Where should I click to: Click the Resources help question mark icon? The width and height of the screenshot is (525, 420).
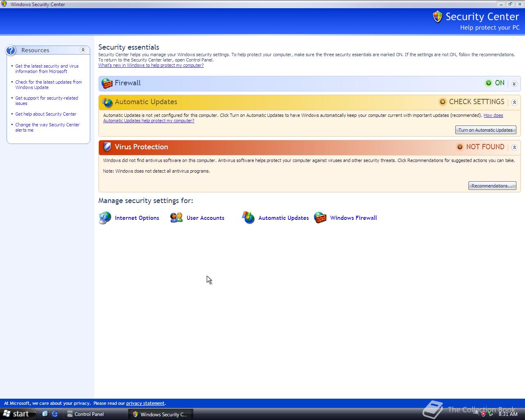11,50
